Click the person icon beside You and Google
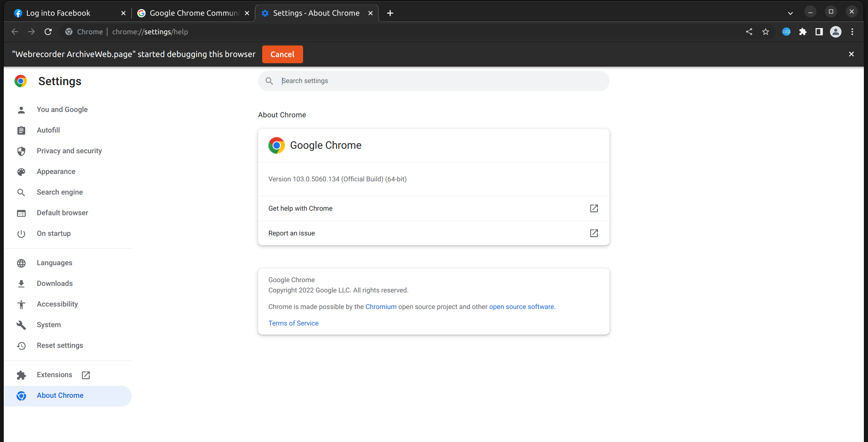Viewport: 868px width, 442px height. coord(21,110)
